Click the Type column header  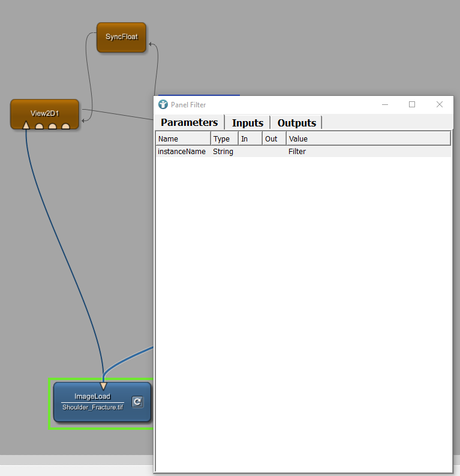(224, 138)
